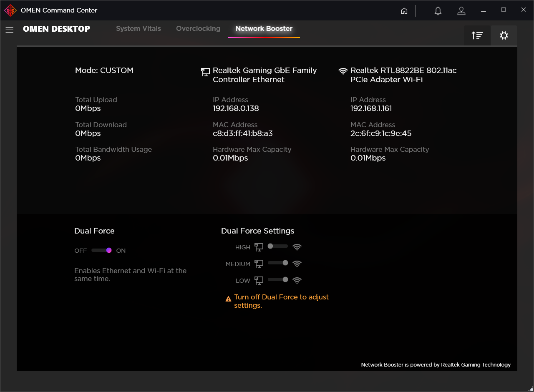Click the Ethernet adapter icon in header

[205, 72]
